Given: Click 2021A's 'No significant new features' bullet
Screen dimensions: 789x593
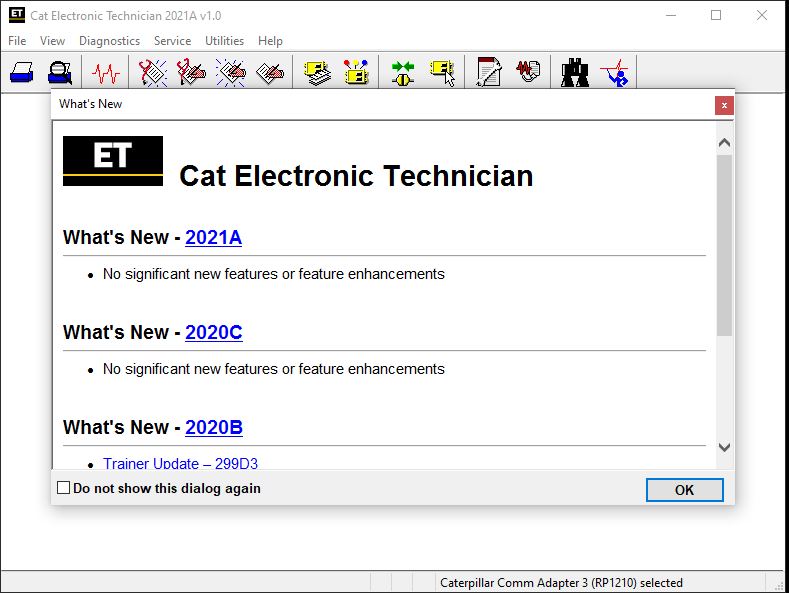Looking at the screenshot, I should (x=274, y=274).
